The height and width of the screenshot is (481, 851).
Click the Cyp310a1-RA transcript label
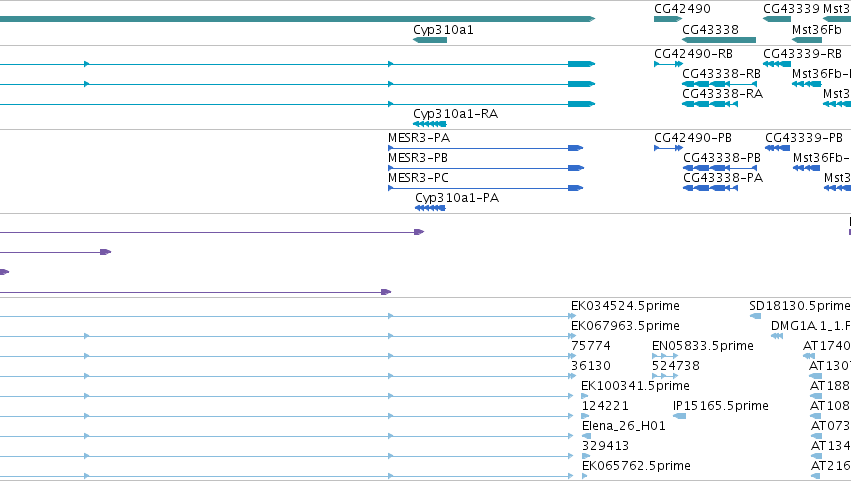click(455, 114)
